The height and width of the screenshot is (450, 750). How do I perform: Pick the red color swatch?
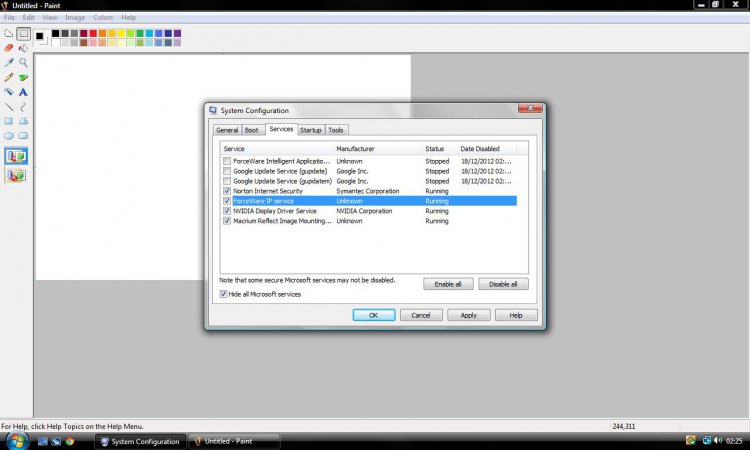[93, 33]
